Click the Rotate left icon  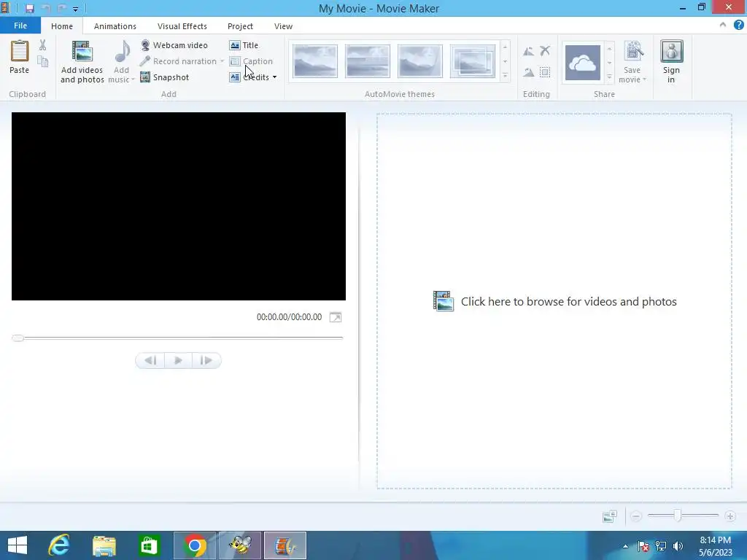pyautogui.click(x=528, y=51)
